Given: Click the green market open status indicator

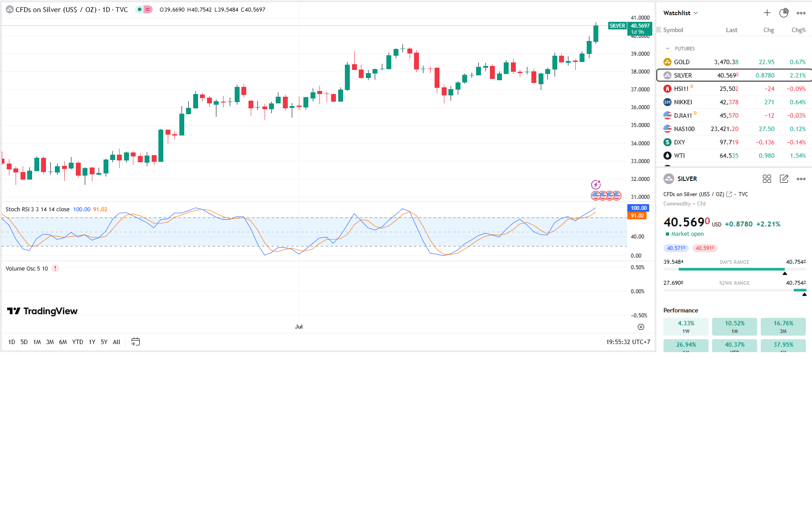Looking at the screenshot, I should pos(667,234).
